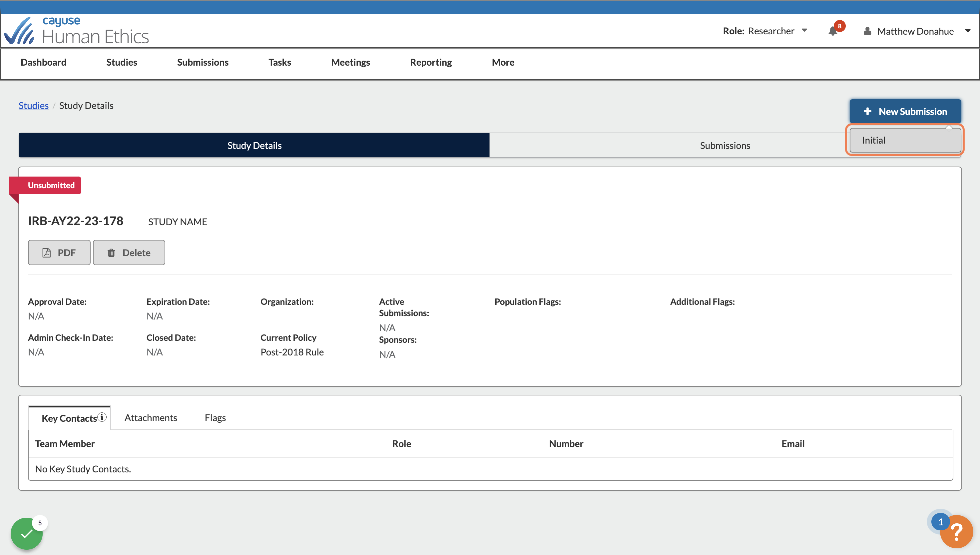Click the user profile silhouette icon
The image size is (980, 555).
coord(867,31)
